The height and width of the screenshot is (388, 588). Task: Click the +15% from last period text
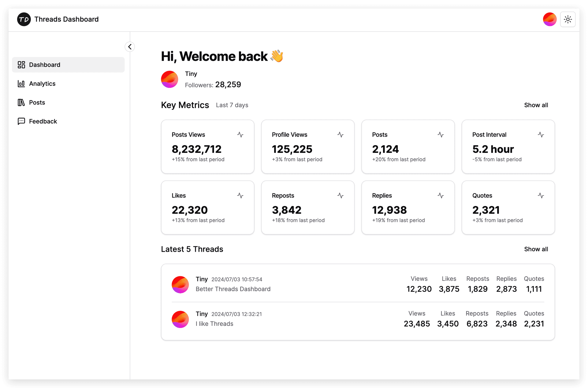pyautogui.click(x=198, y=159)
